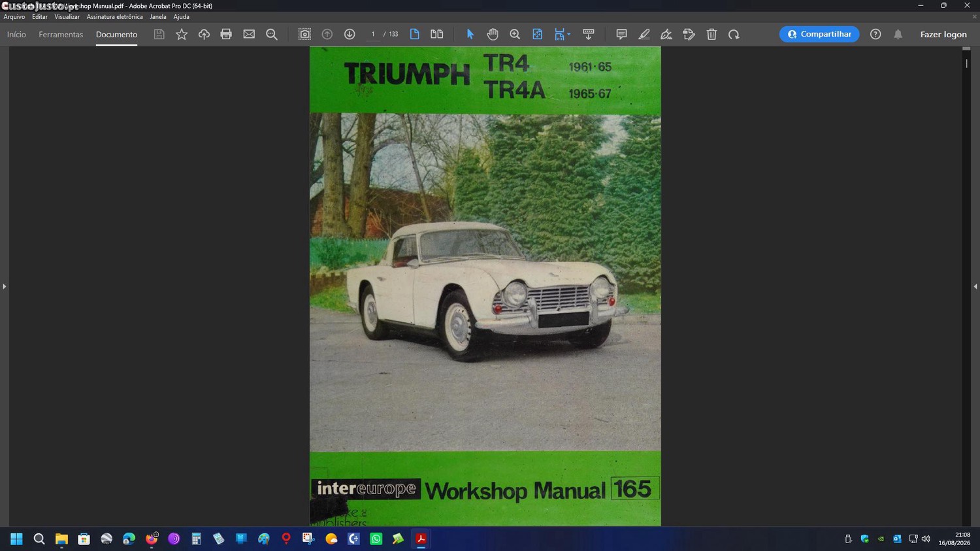Open the page fit options dropdown
The image size is (980, 551).
pyautogui.click(x=569, y=35)
